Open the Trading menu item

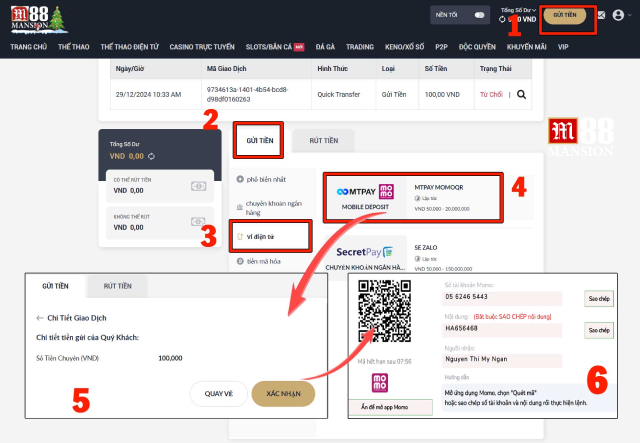(360, 47)
